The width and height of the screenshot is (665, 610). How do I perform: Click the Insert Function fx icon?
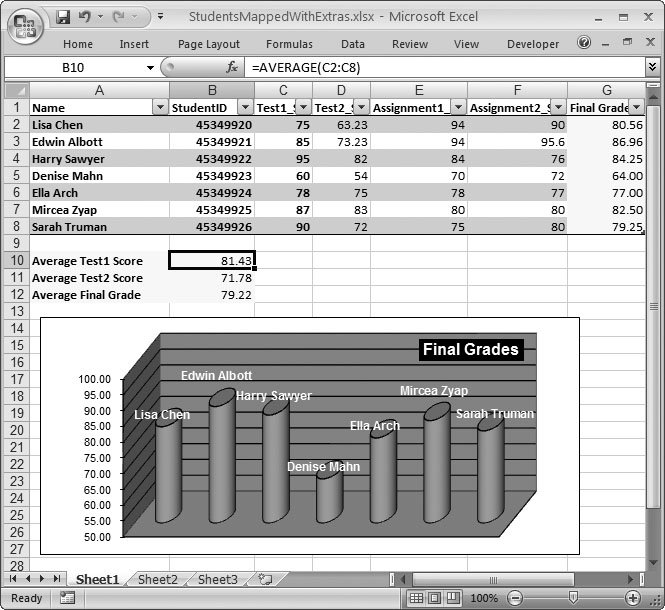232,67
